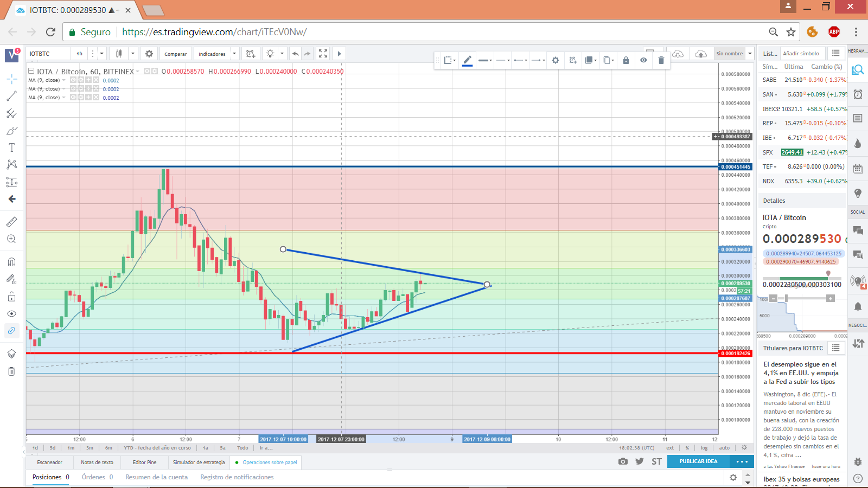Click the IOTBTC symbol input field
The height and width of the screenshot is (488, 868).
pos(49,54)
